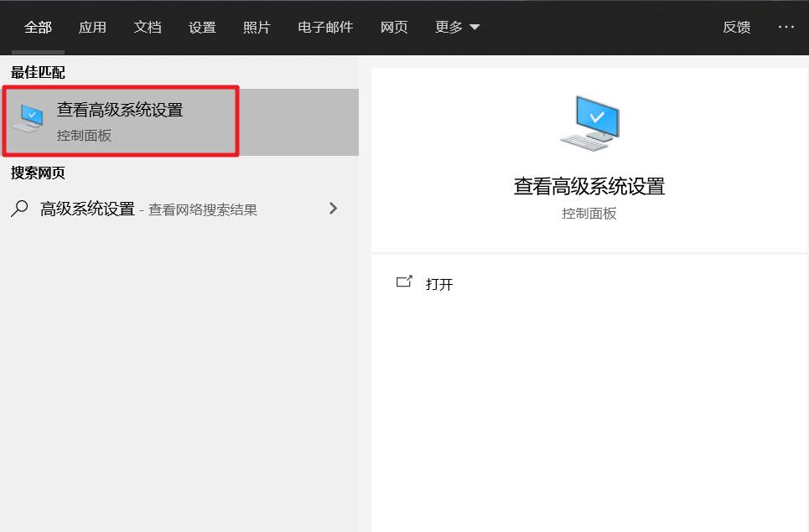
Task: Switch to the 文档 tab
Action: pyautogui.click(x=147, y=28)
